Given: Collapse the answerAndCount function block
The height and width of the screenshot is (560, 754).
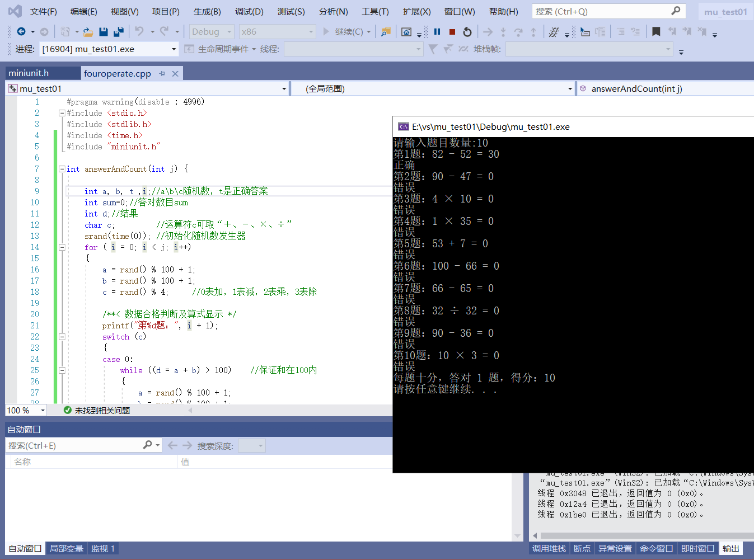Looking at the screenshot, I should pyautogui.click(x=62, y=169).
